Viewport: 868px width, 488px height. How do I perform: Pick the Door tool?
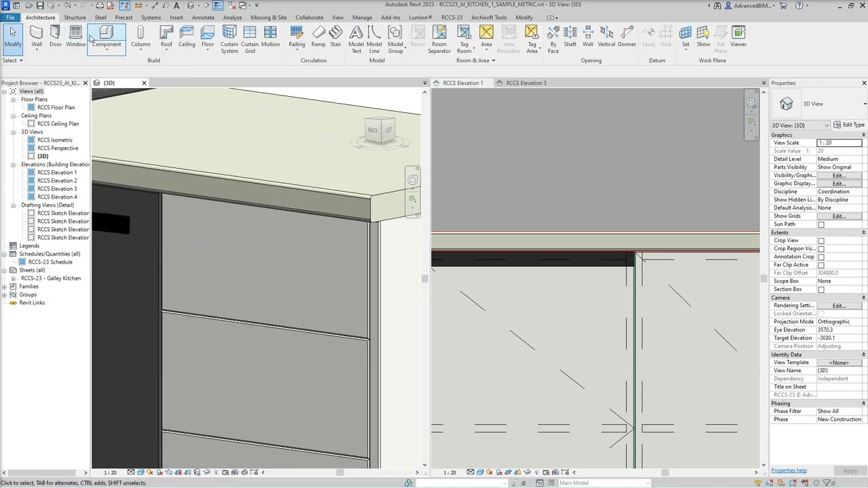coord(56,37)
